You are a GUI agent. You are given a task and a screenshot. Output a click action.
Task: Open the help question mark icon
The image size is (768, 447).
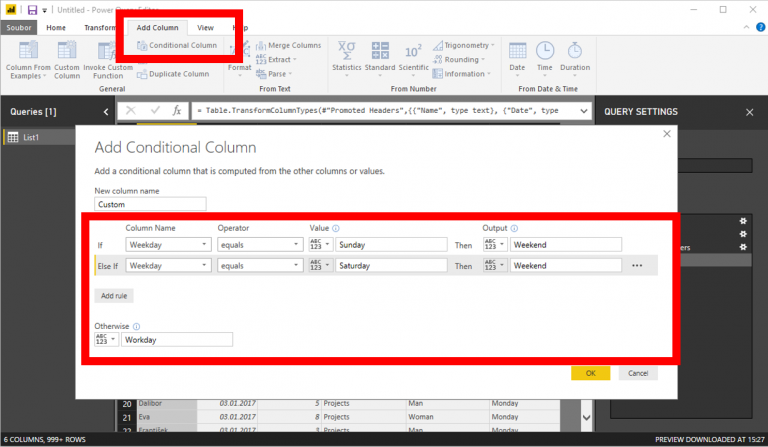pos(761,27)
